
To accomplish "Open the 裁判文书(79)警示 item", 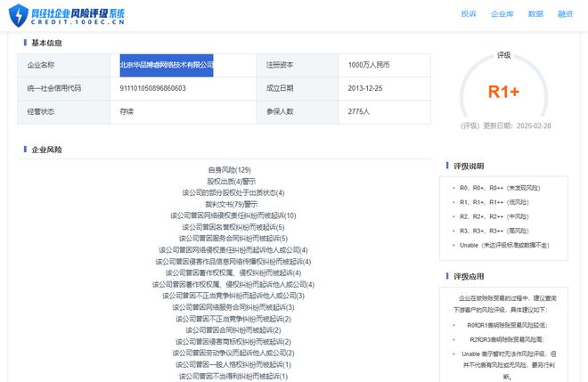I will click(x=232, y=204).
